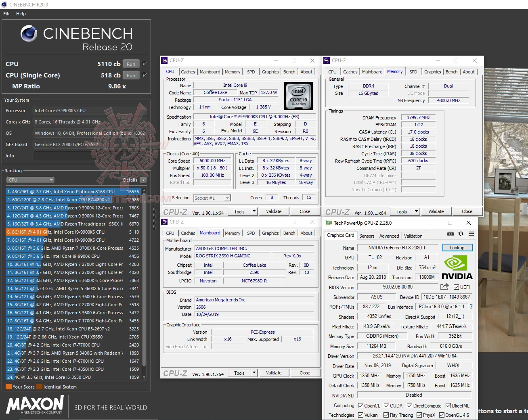This screenshot has width=528, height=420.
Task: Open the CPU ranking type dropdown
Action: pyautogui.click(x=30, y=180)
